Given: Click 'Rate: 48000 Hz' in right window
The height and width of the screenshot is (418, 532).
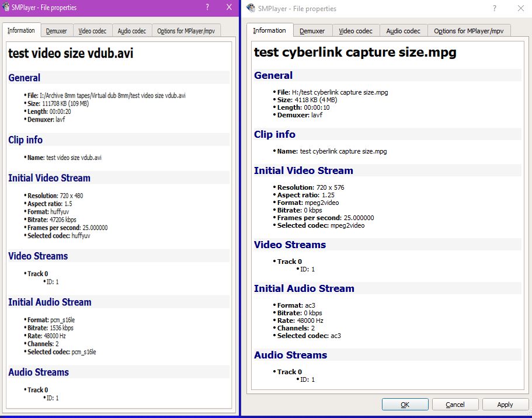Looking at the screenshot, I should [x=300, y=321].
